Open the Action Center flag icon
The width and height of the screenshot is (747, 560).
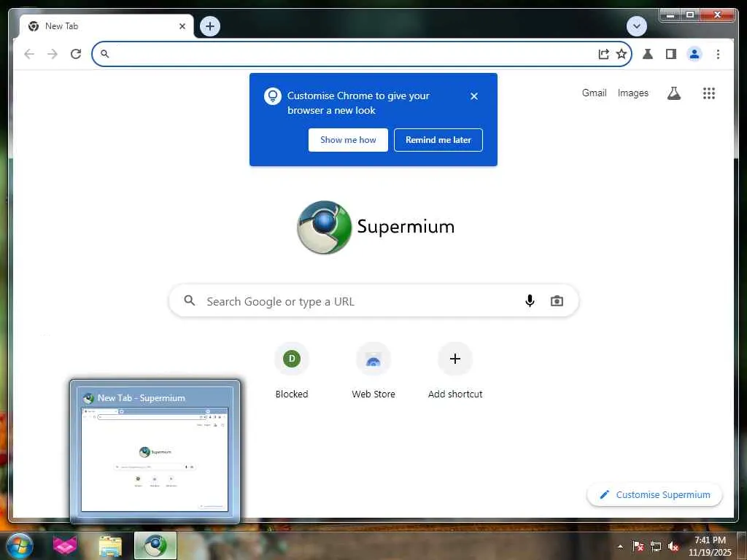pos(638,547)
